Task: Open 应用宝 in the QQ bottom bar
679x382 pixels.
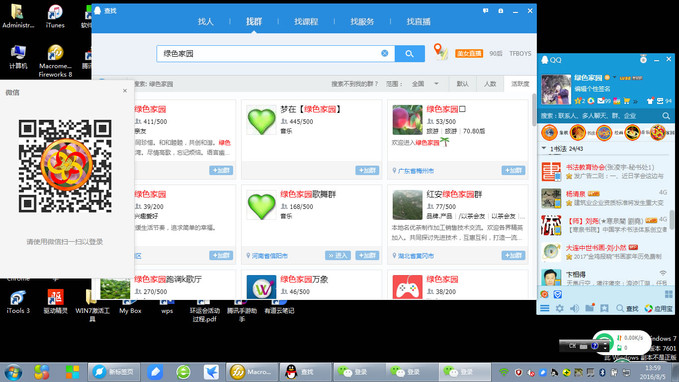Action: click(x=659, y=308)
